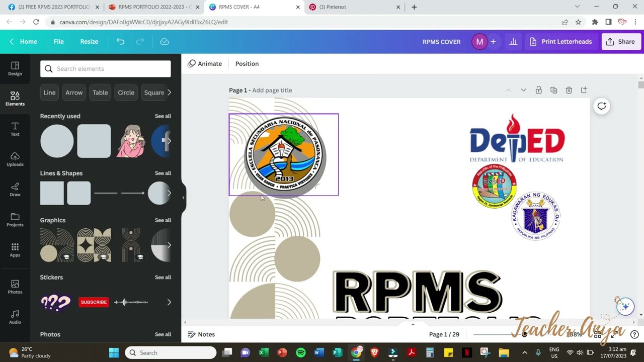Open the analytics bar chart icon
This screenshot has width=644, height=362.
coord(513,42)
